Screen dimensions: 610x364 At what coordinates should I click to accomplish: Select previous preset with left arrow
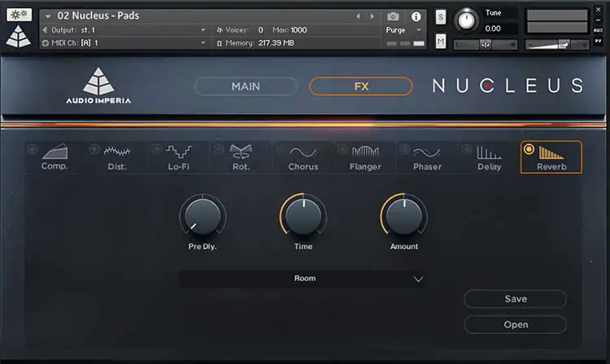pos(358,16)
